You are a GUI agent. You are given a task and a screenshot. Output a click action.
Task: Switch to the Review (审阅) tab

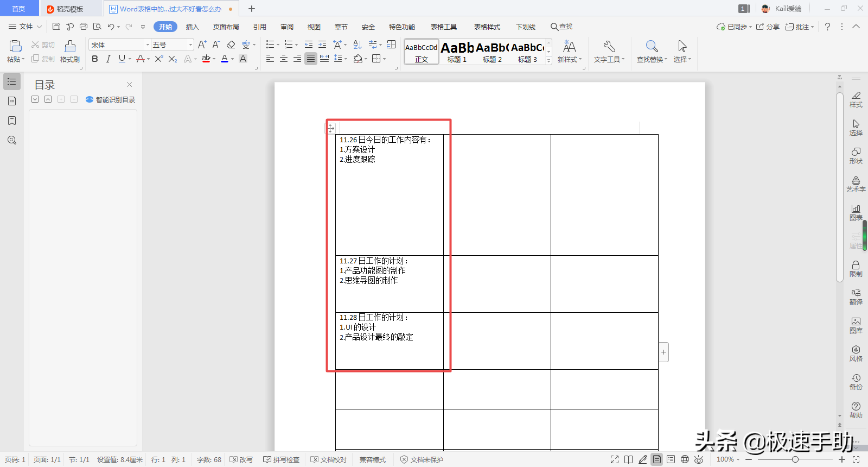[287, 27]
